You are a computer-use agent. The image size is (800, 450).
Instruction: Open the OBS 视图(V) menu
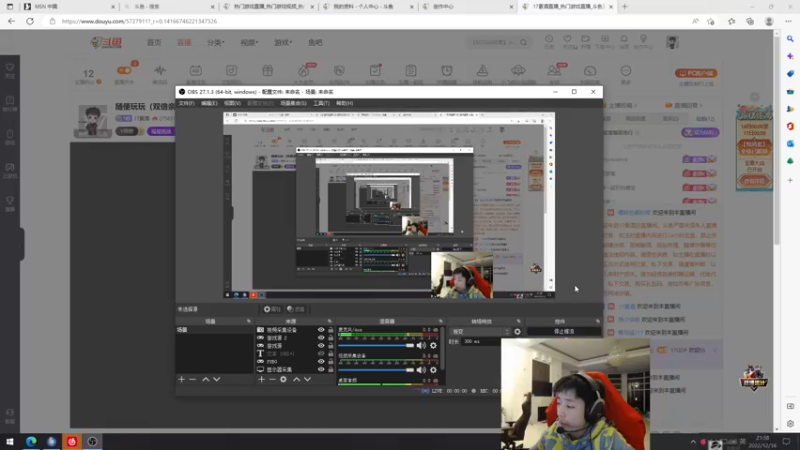point(232,103)
